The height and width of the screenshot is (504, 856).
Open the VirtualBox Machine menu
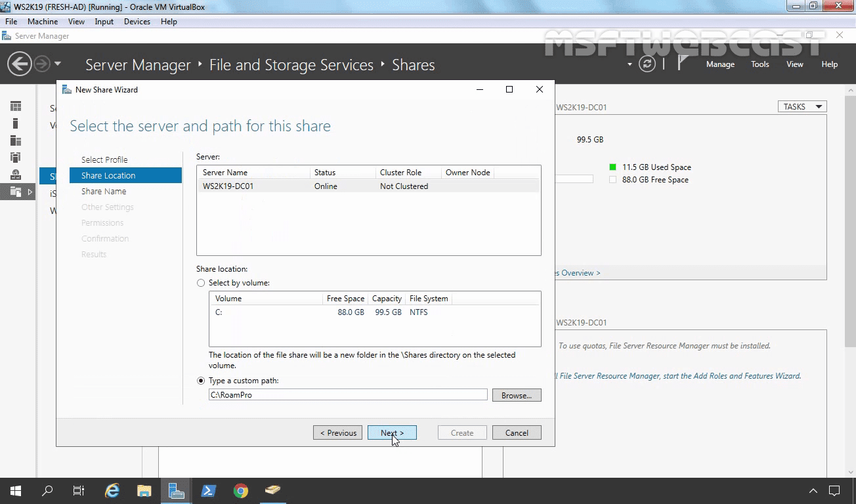pos(43,22)
